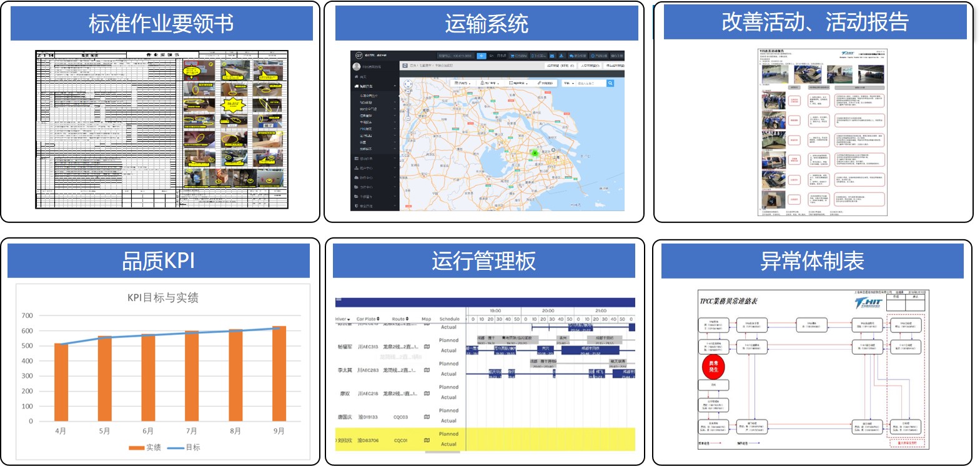The height and width of the screenshot is (466, 980).
Task: Click the G7 logo in transport system
Action: point(359,56)
